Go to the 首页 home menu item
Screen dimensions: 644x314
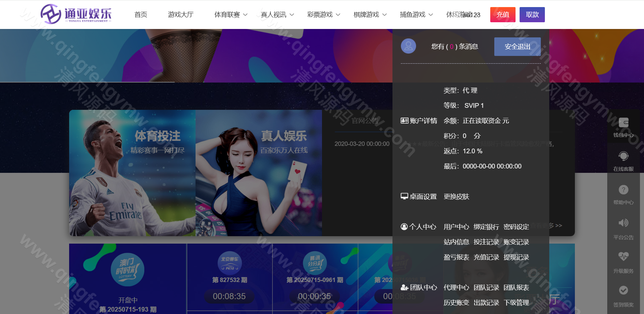[141, 15]
